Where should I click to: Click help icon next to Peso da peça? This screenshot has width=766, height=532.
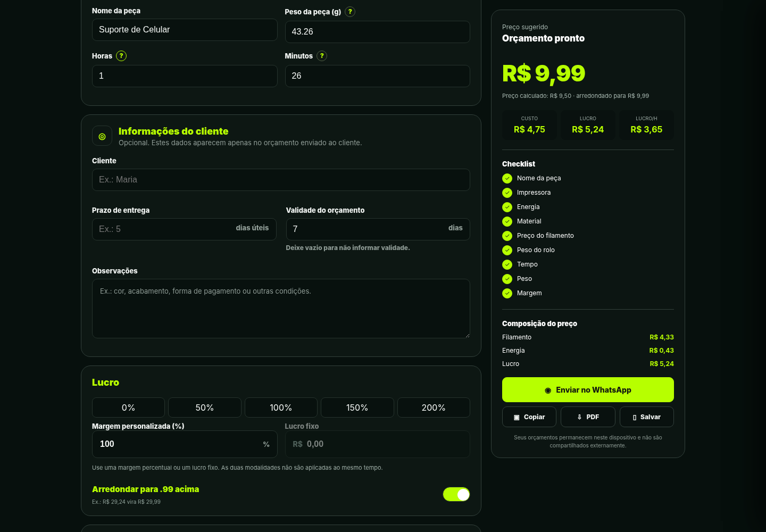pyautogui.click(x=350, y=12)
